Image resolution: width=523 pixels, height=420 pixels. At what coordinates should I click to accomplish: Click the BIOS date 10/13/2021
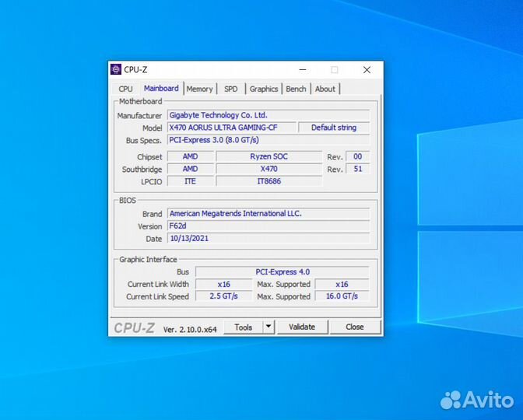coord(269,238)
